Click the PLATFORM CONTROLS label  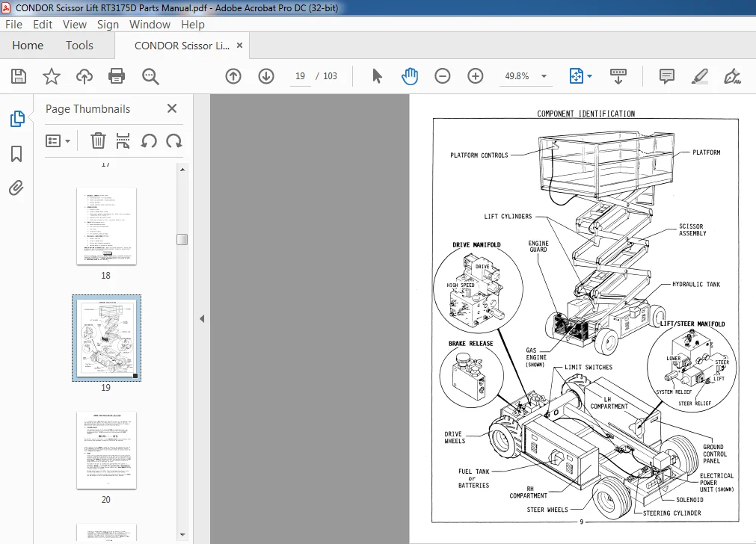pyautogui.click(x=479, y=155)
